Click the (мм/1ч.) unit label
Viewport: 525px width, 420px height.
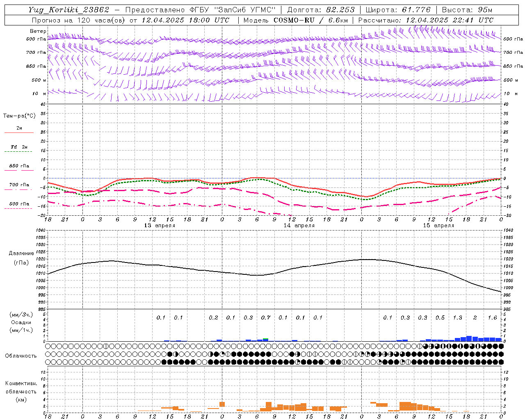[x=21, y=330]
